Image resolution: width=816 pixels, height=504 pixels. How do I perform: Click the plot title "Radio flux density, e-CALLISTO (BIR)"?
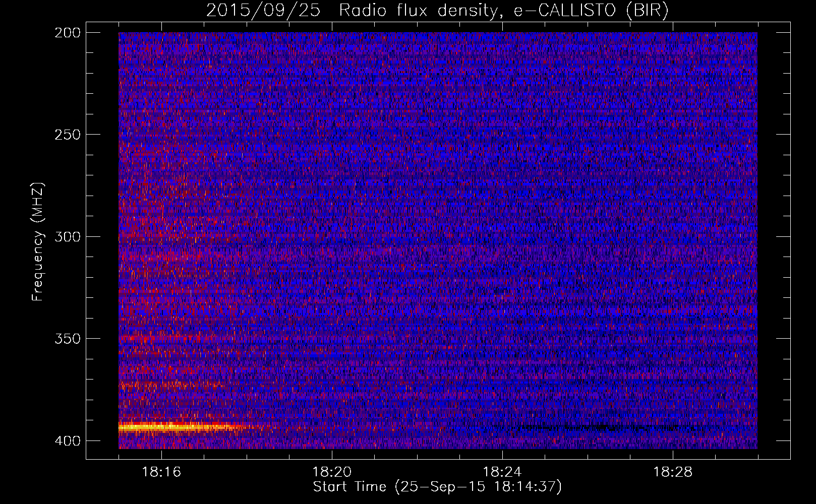pyautogui.click(x=504, y=11)
